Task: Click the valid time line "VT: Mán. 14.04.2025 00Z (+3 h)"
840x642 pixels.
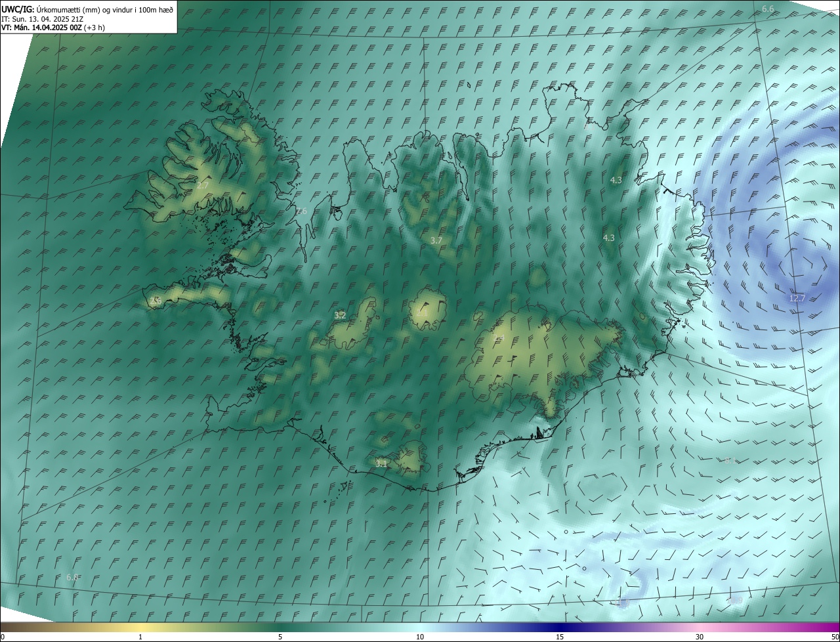Action: click(x=53, y=28)
